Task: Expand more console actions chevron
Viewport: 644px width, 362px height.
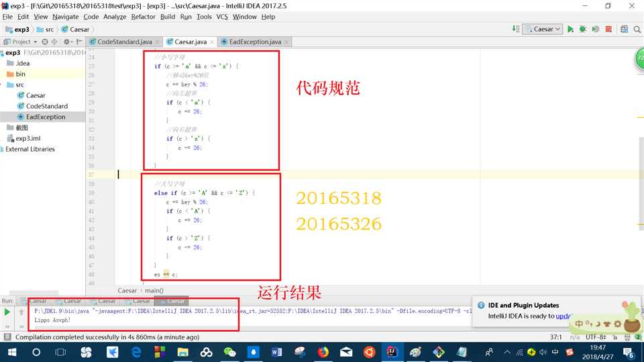Action: tap(21, 326)
